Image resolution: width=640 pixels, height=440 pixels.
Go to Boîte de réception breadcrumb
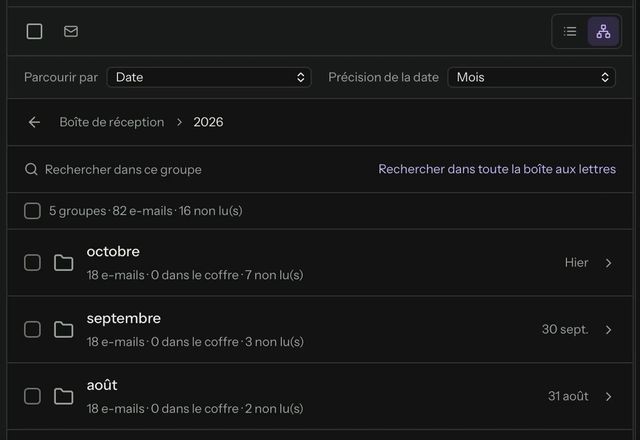click(x=112, y=122)
